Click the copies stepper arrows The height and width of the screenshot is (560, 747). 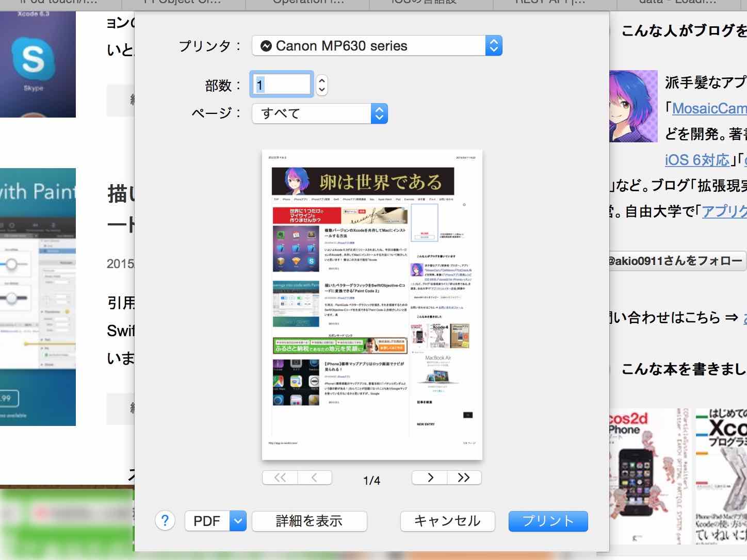321,85
